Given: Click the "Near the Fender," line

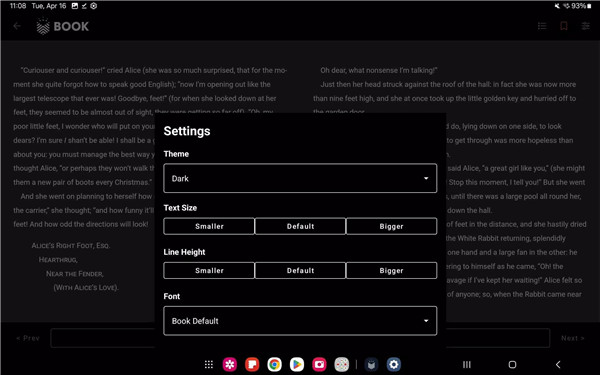Looking at the screenshot, I should click(75, 274).
